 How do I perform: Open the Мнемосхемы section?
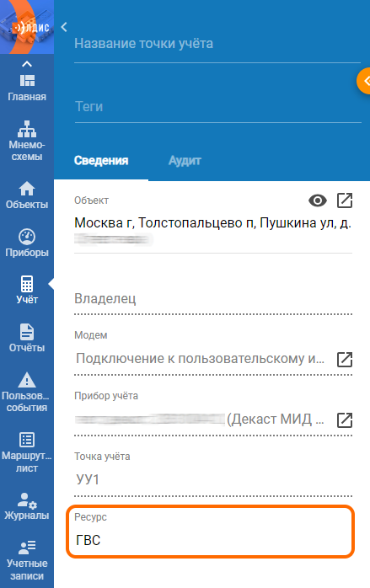[x=27, y=141]
